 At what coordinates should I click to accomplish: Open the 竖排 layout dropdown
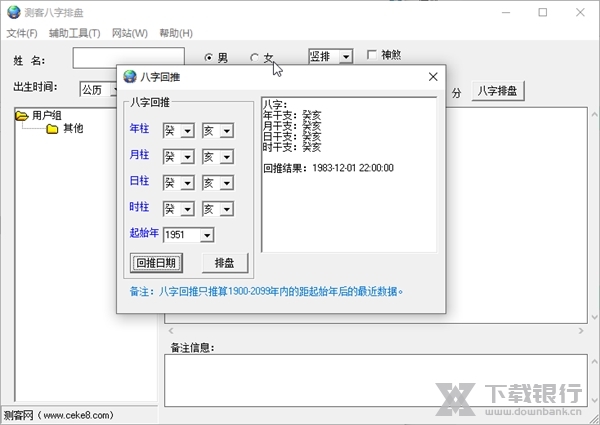point(346,57)
